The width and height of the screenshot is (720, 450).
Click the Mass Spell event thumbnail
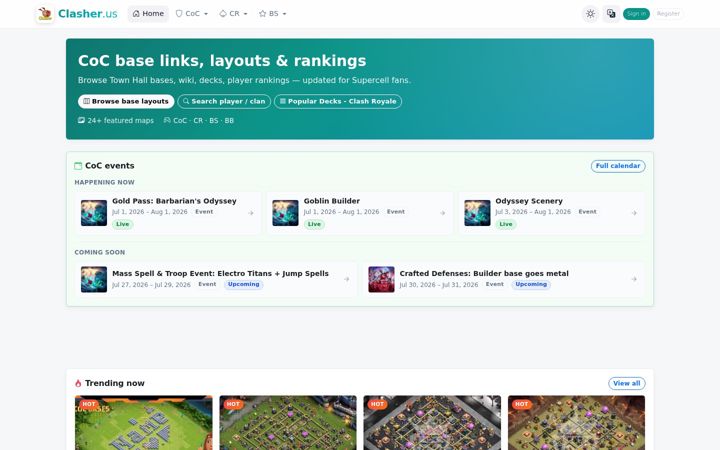(x=94, y=279)
